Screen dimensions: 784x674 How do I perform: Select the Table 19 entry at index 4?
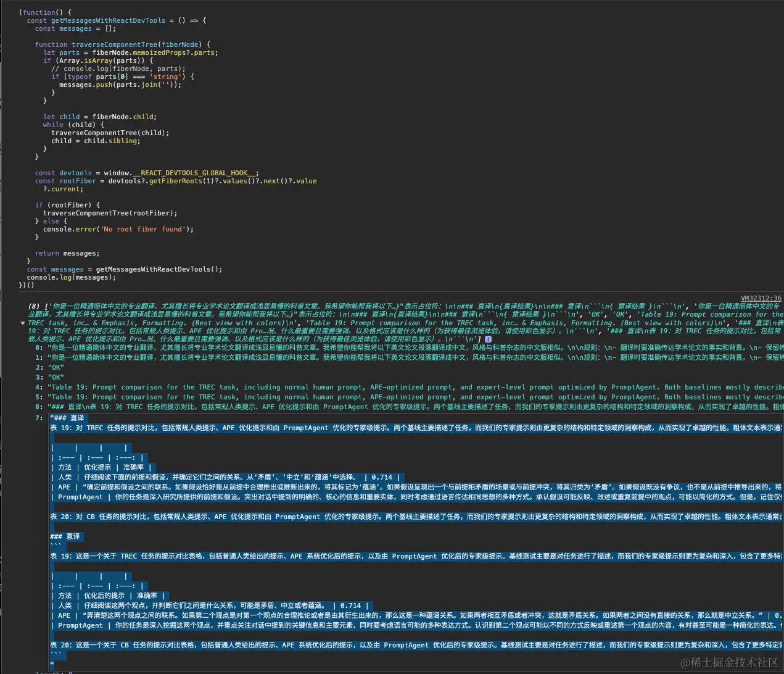pyautogui.click(x=410, y=387)
